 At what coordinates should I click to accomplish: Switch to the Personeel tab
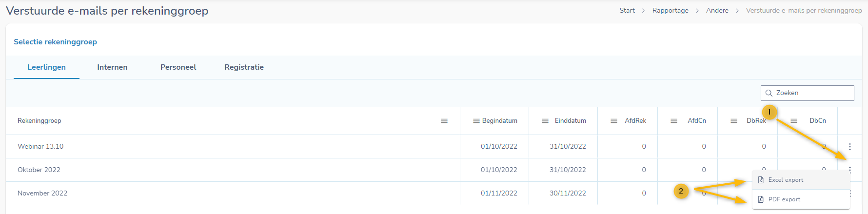[178, 67]
